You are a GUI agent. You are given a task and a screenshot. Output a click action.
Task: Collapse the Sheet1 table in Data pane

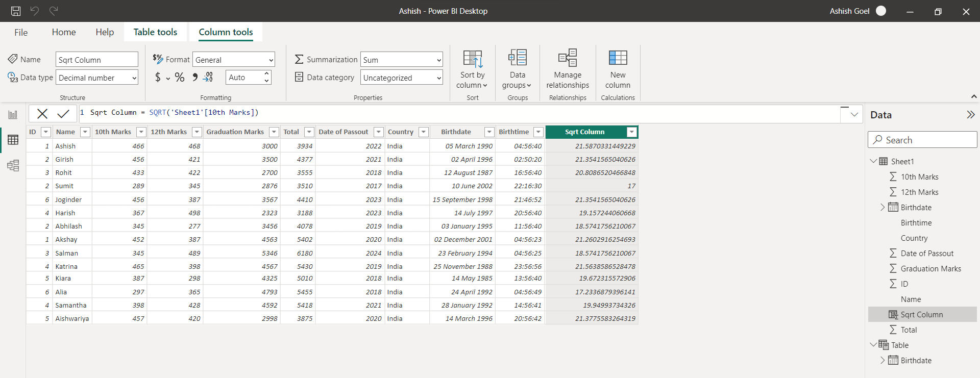[x=873, y=161]
